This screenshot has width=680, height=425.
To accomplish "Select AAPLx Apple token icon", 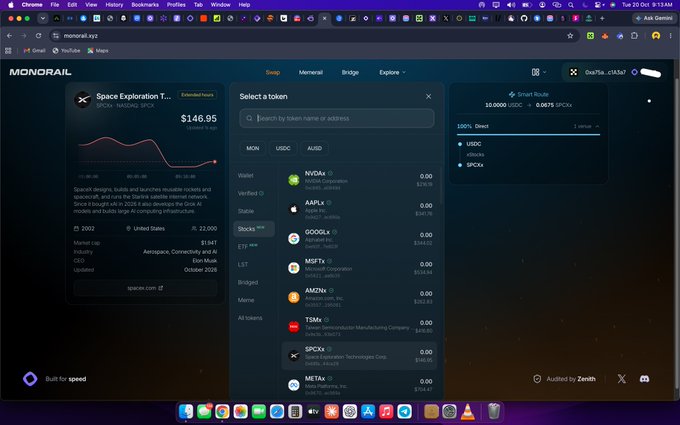I will click(x=294, y=209).
